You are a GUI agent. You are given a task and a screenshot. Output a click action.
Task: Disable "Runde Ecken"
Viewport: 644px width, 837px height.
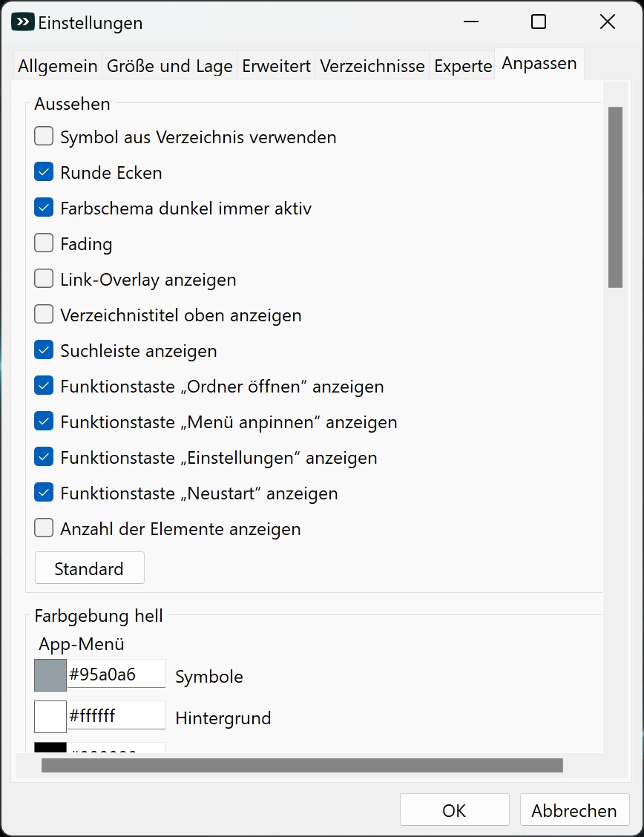click(x=43, y=171)
